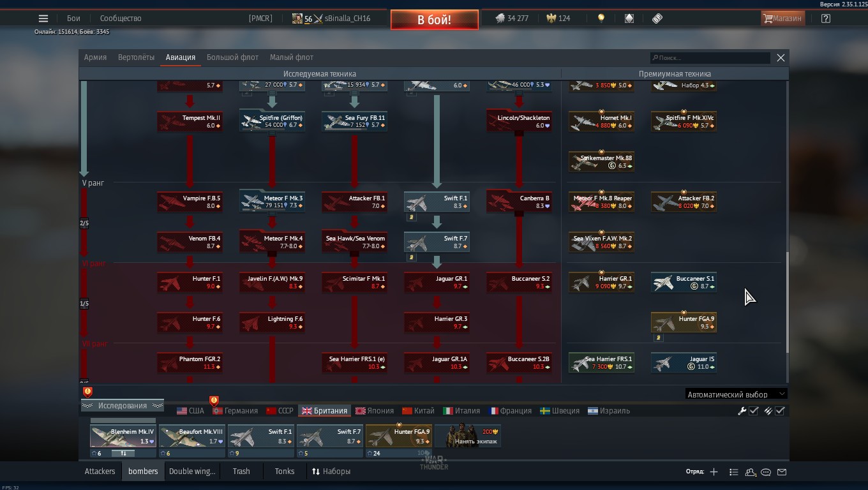868x490 pixels.
Task: Open the hamburger main menu
Action: (x=43, y=19)
